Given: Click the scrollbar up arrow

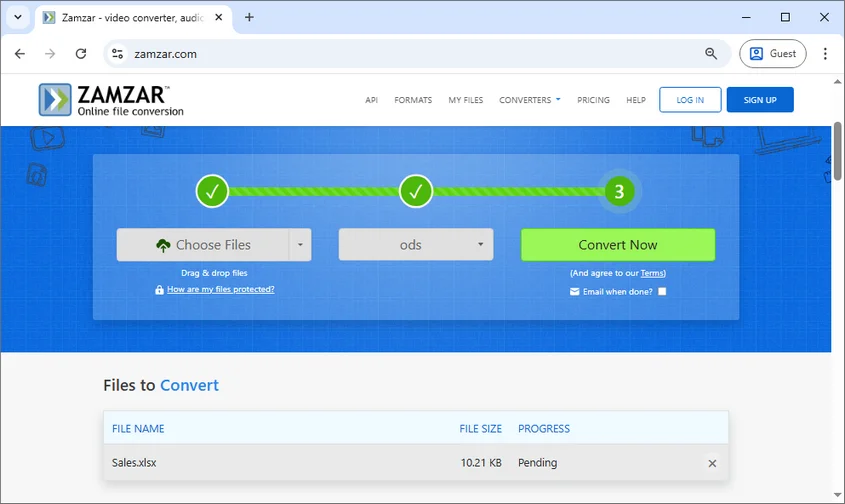Looking at the screenshot, I should tap(837, 82).
